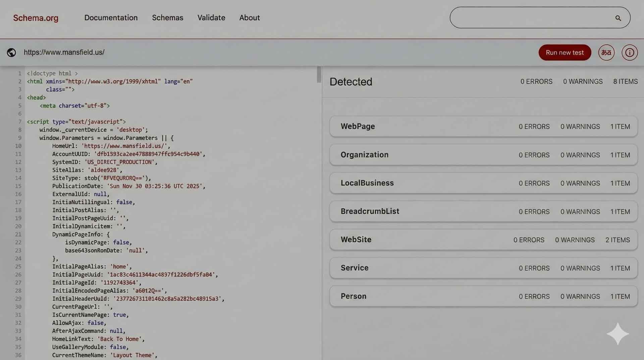The image size is (644, 360).
Task: Click the AllowAjax: false line
Action: [x=79, y=323]
